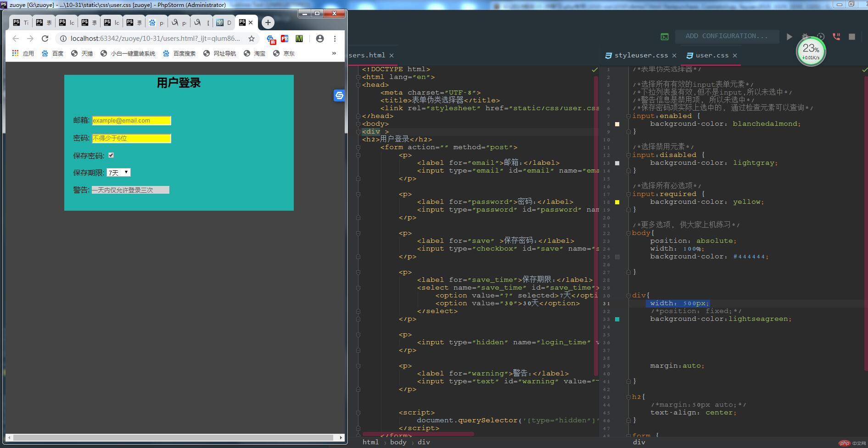Toggle PHP debug listening phone icon
868x448 pixels.
[x=837, y=37]
